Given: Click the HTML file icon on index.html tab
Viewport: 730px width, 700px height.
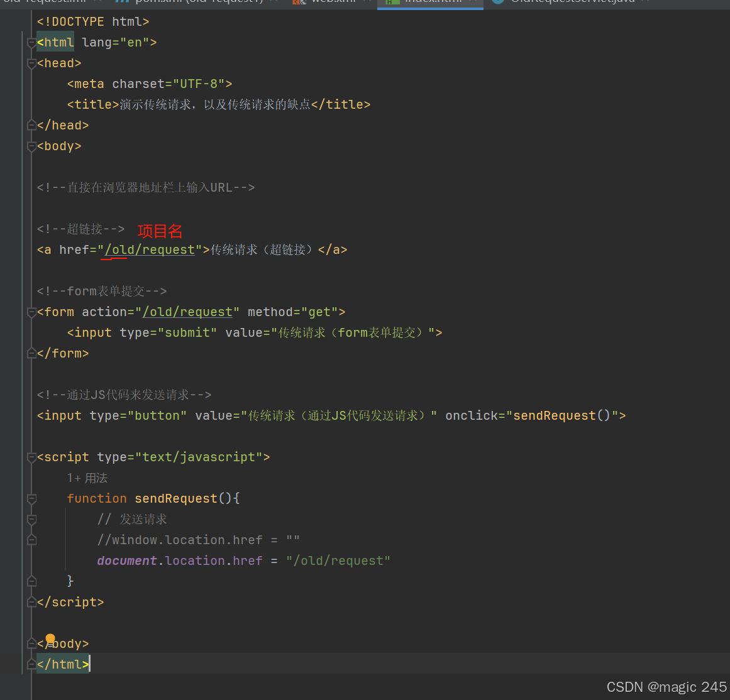Looking at the screenshot, I should (391, 3).
